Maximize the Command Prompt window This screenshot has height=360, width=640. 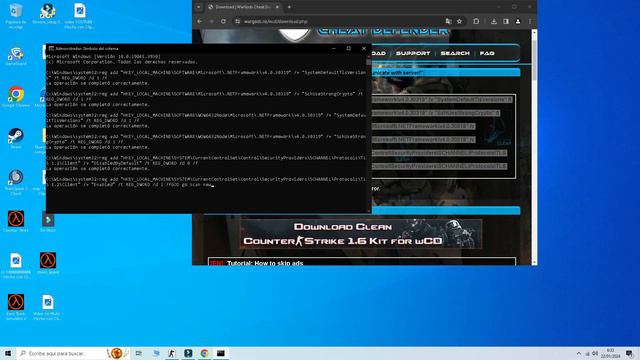349,48
